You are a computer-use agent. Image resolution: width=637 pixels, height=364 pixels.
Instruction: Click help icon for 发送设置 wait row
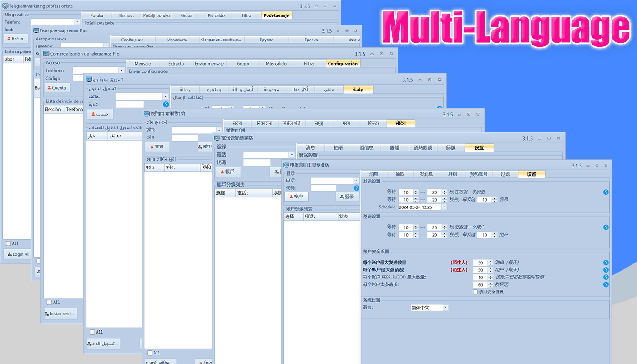point(606,192)
